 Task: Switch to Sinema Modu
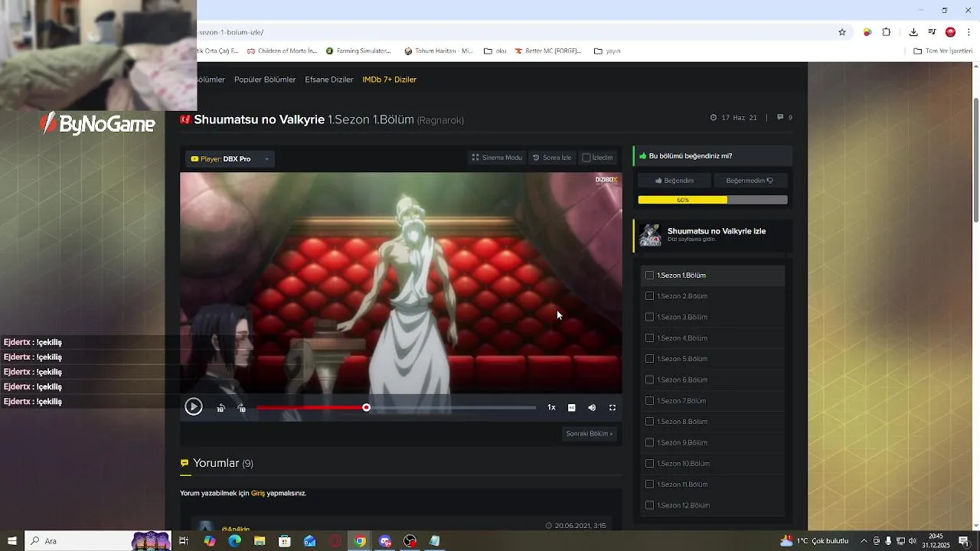pos(497,158)
